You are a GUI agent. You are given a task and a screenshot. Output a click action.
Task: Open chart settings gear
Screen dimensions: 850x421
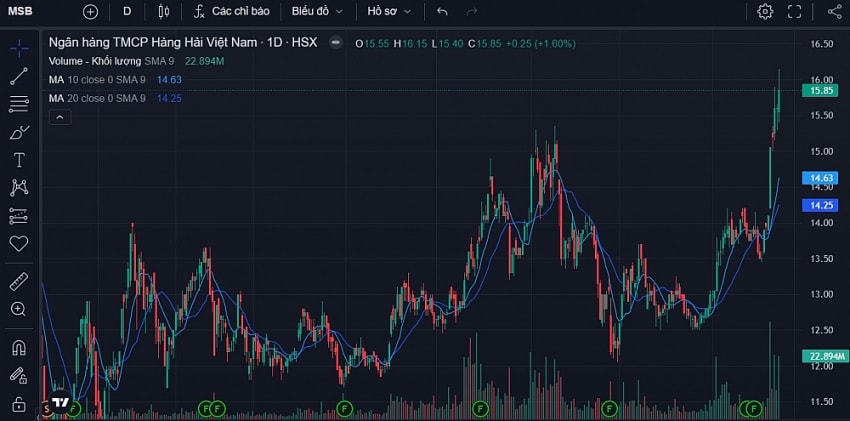coord(765,11)
